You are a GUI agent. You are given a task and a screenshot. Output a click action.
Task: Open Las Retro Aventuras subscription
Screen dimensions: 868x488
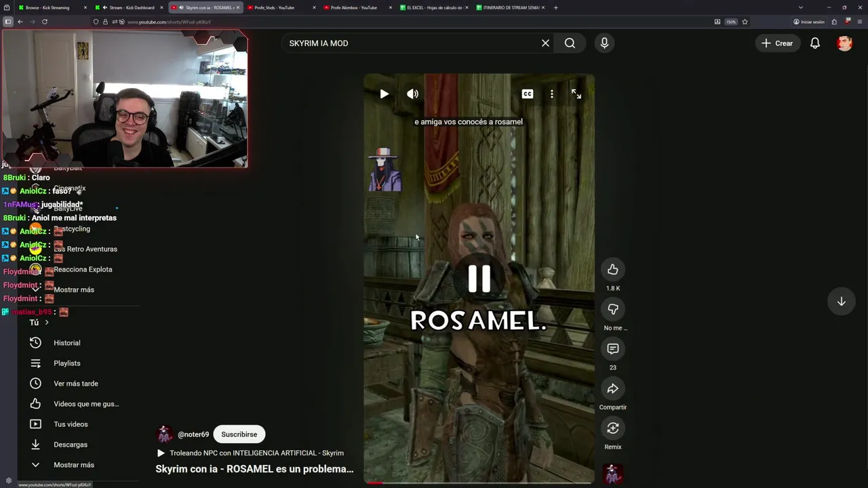(85, 249)
